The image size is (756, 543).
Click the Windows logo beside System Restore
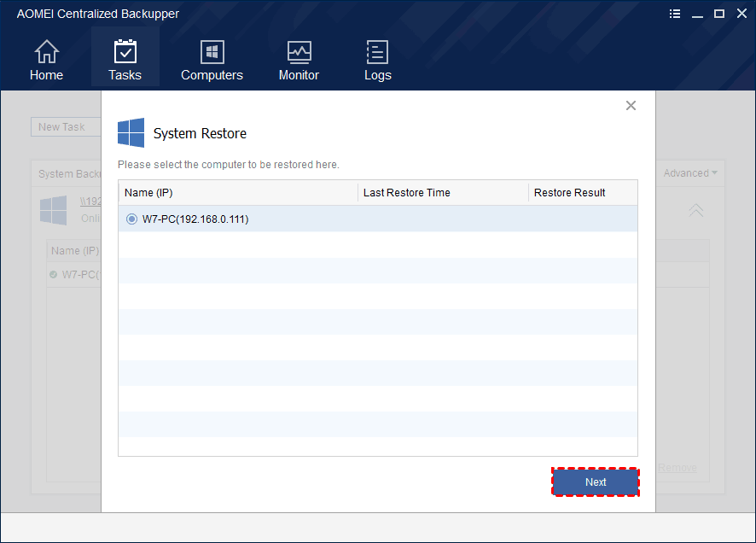point(131,133)
